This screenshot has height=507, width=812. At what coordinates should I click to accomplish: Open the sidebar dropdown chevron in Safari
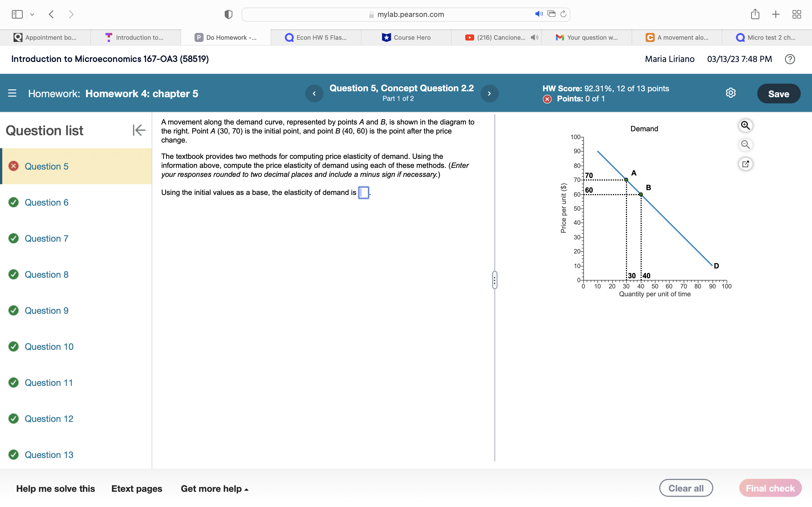pos(32,14)
